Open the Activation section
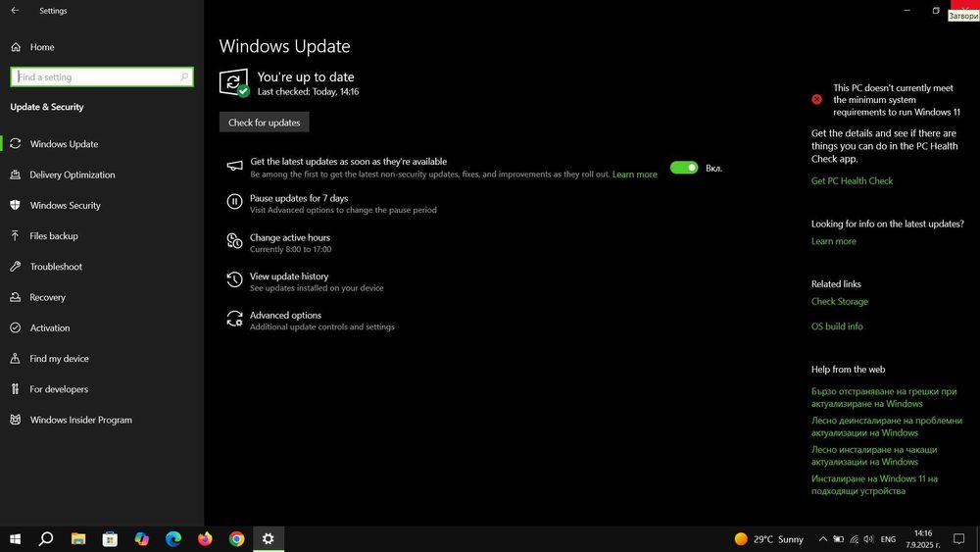Image resolution: width=980 pixels, height=552 pixels. [x=102, y=327]
